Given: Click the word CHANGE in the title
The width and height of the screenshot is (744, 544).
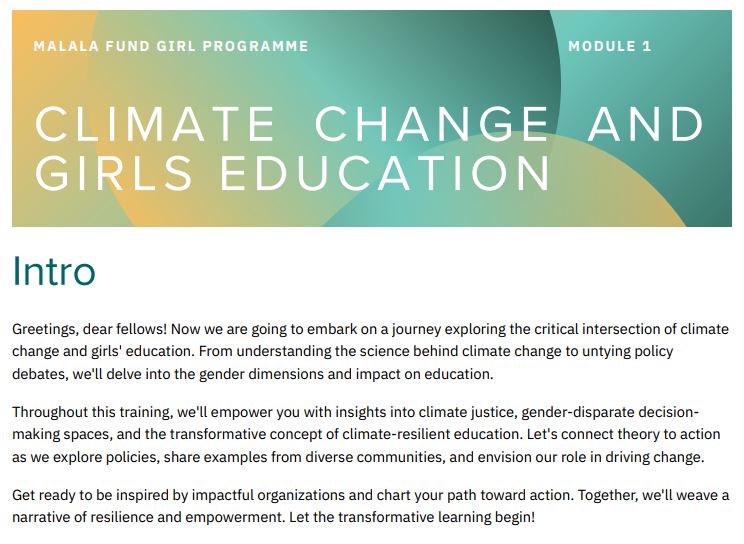Looking at the screenshot, I should coord(432,125).
